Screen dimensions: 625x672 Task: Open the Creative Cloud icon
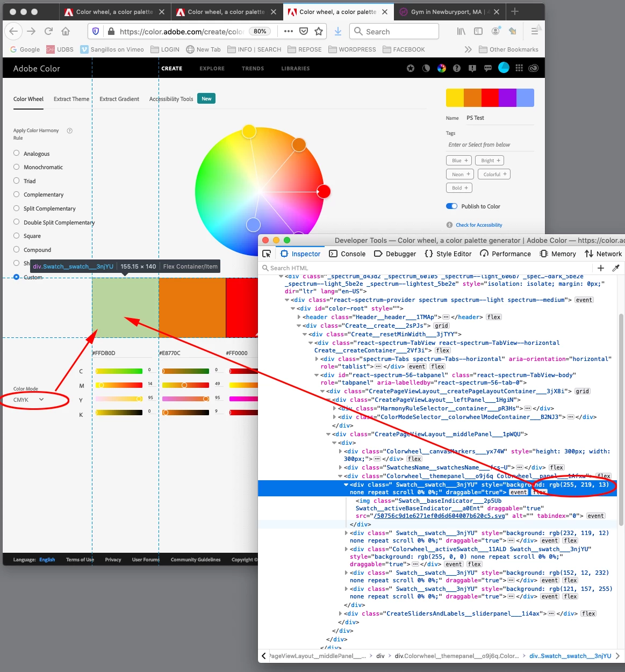pos(534,68)
